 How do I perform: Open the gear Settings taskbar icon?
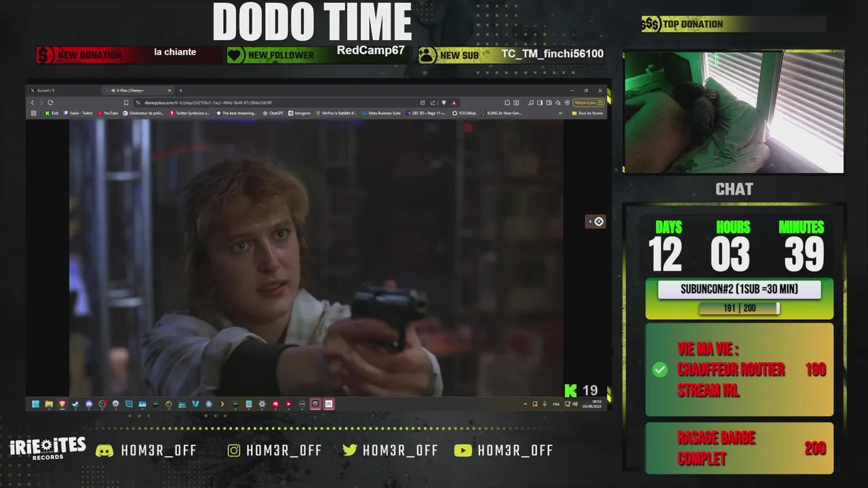coord(262,404)
